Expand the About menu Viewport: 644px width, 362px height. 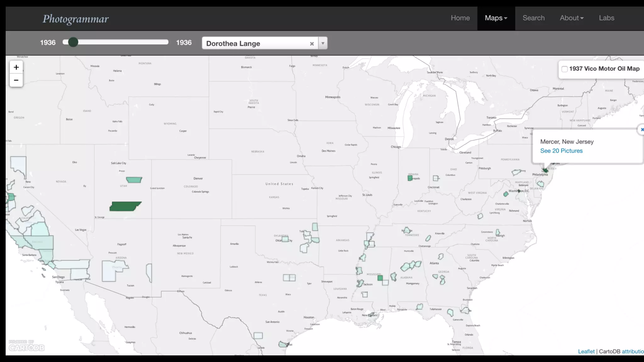571,18
